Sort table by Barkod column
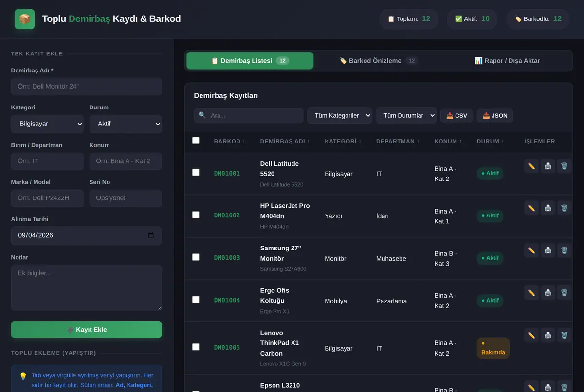Viewport: 584px width, 392px height. (230, 141)
